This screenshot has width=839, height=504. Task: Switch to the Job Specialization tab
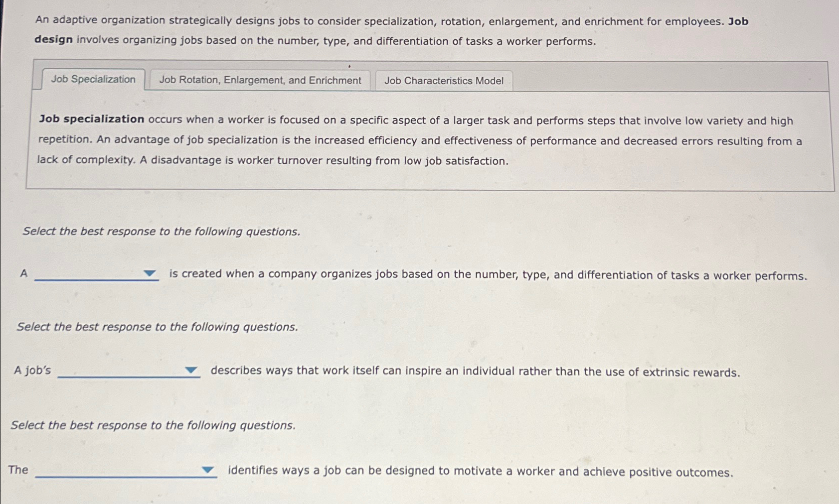click(x=93, y=79)
